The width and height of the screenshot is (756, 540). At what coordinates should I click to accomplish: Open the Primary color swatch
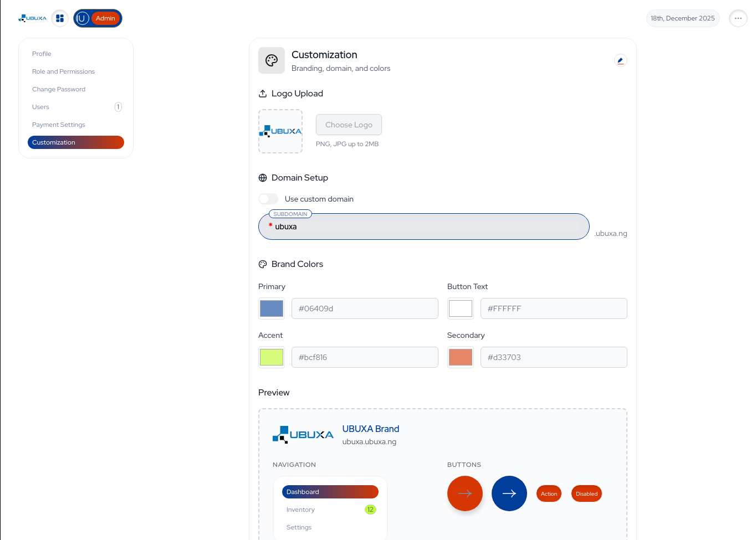pyautogui.click(x=272, y=308)
